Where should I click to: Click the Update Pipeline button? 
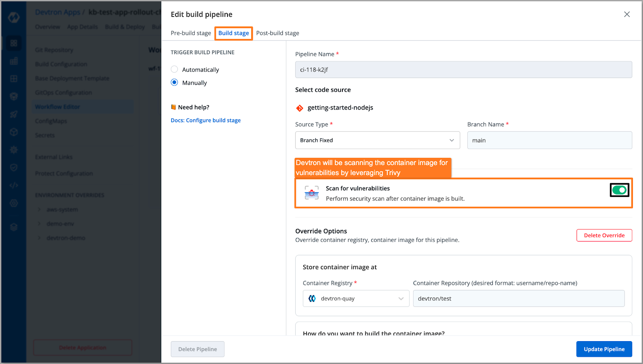click(x=604, y=349)
